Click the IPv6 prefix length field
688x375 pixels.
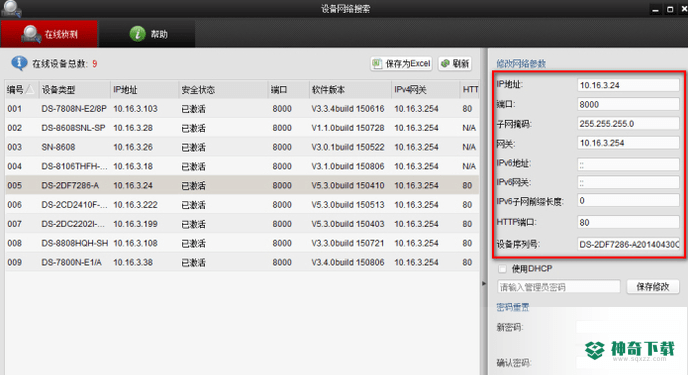(x=628, y=201)
